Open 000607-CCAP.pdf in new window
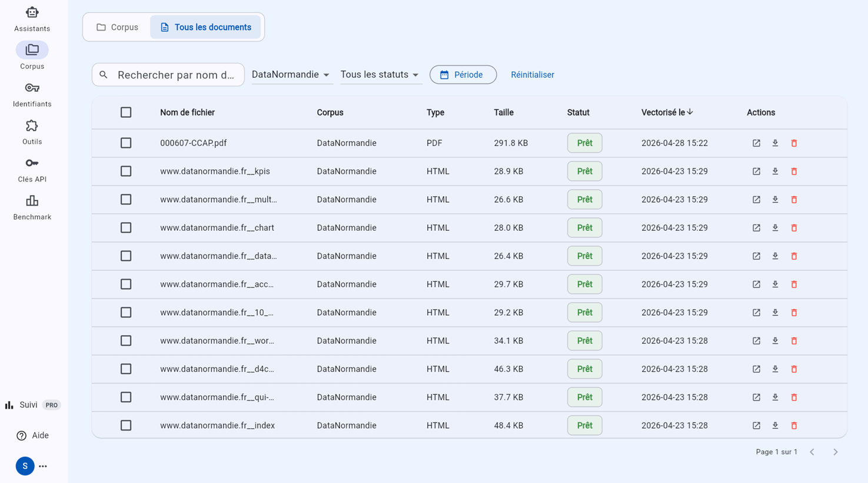 [756, 143]
